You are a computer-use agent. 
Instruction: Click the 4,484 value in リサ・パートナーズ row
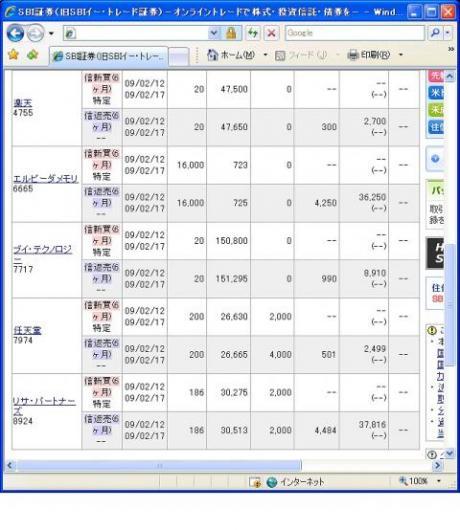pos(325,431)
